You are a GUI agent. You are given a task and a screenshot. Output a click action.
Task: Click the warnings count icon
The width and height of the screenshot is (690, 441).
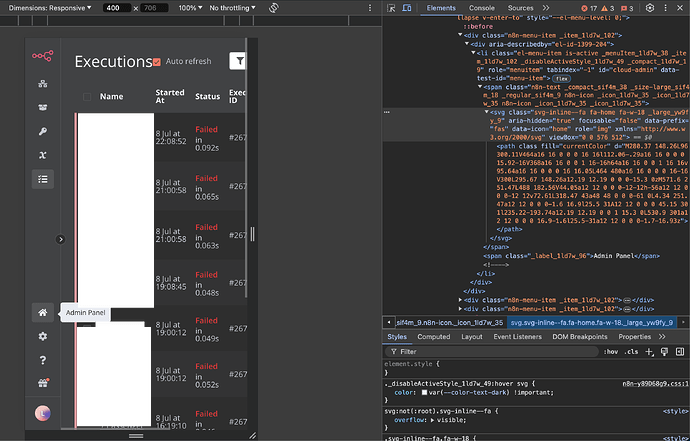[607, 8]
